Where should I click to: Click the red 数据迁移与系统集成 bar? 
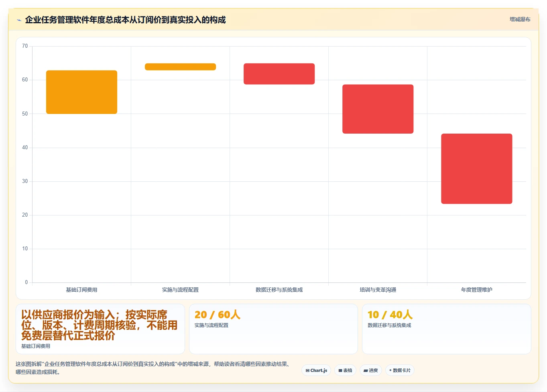point(279,74)
